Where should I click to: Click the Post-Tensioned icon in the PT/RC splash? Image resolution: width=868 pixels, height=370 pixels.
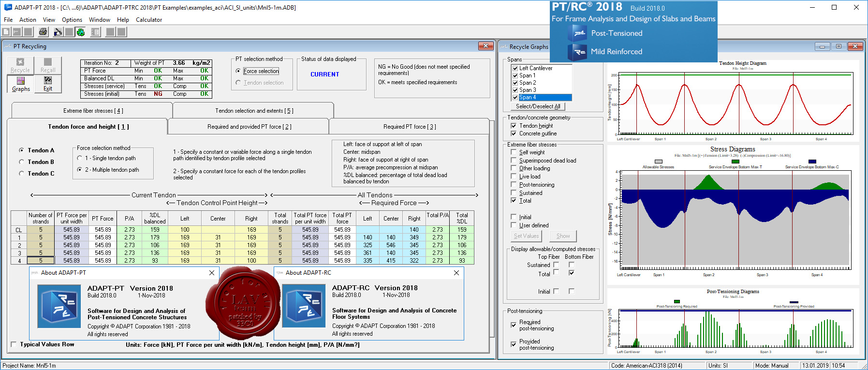[x=577, y=33]
